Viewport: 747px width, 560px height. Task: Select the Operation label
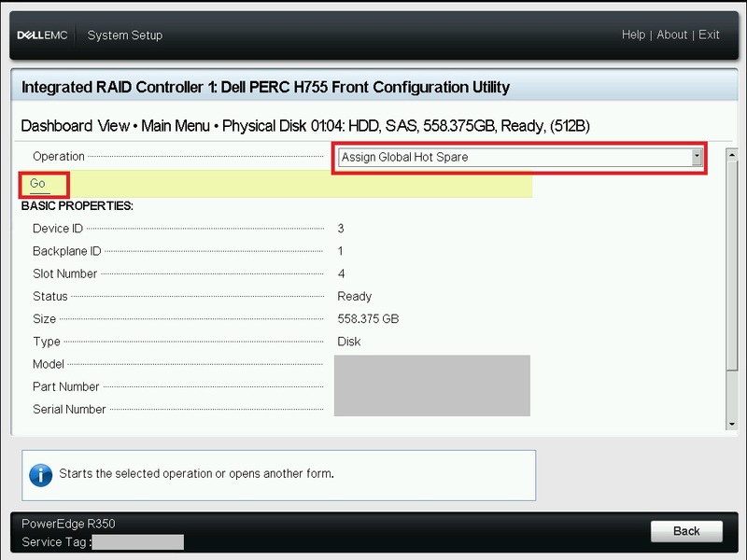pos(59,157)
